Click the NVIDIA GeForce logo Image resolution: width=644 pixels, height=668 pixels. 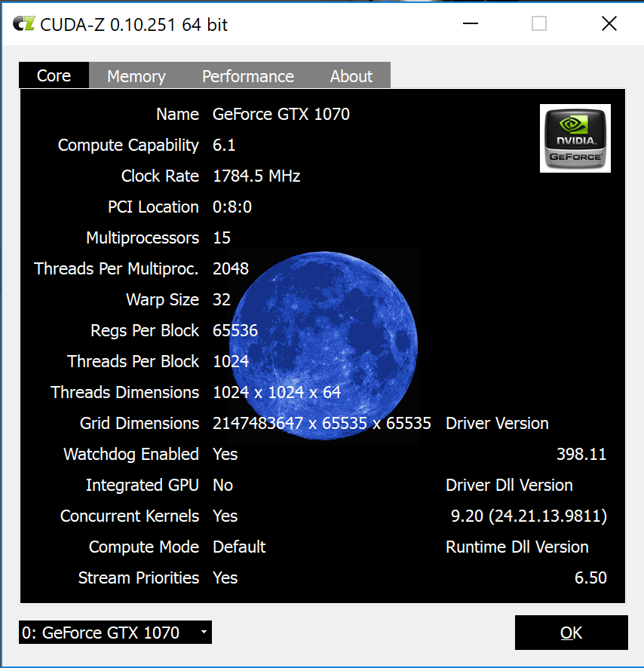(575, 138)
